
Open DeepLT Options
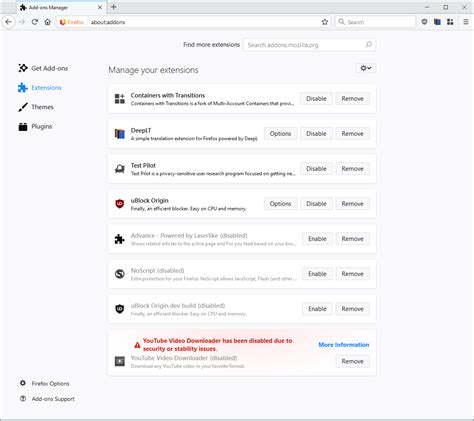coord(280,134)
